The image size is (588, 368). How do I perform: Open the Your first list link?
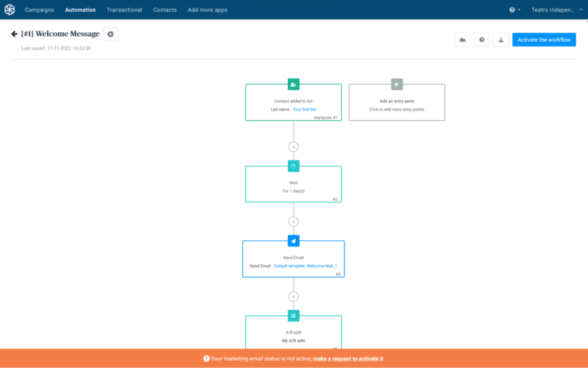[304, 109]
